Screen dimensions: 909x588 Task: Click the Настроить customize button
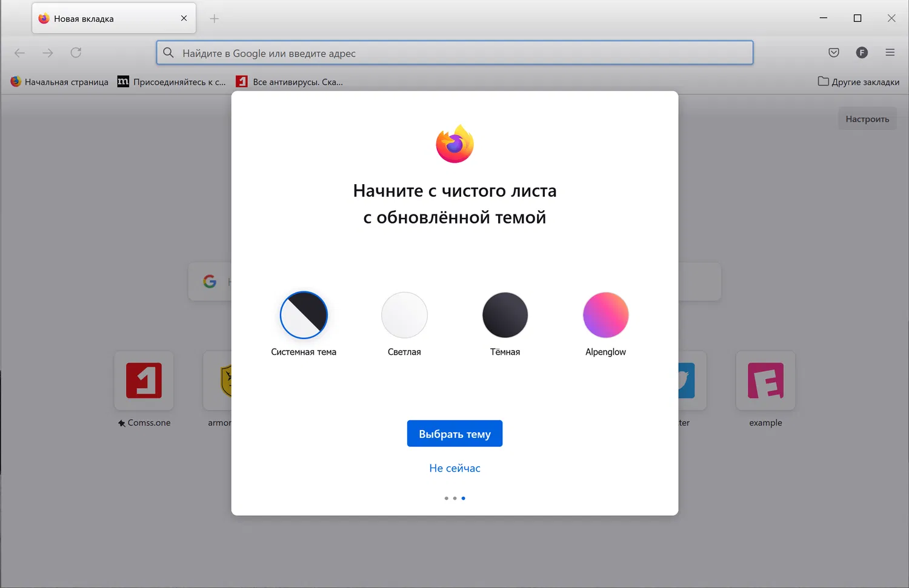coord(867,119)
